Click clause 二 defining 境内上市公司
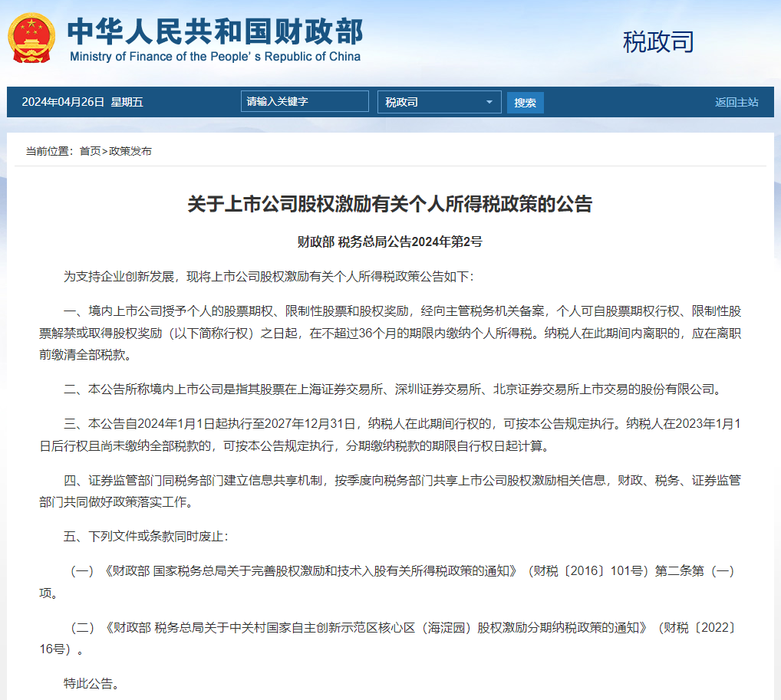The width and height of the screenshot is (781, 700). pyautogui.click(x=391, y=389)
